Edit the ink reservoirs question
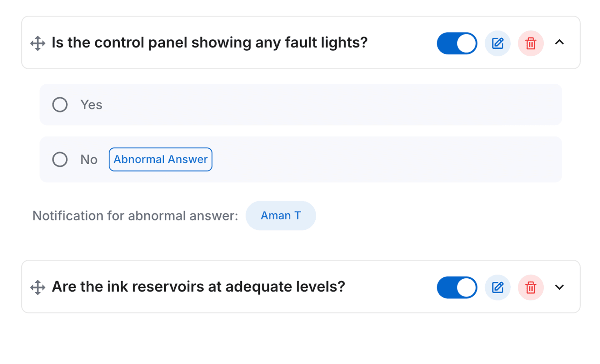 497,287
